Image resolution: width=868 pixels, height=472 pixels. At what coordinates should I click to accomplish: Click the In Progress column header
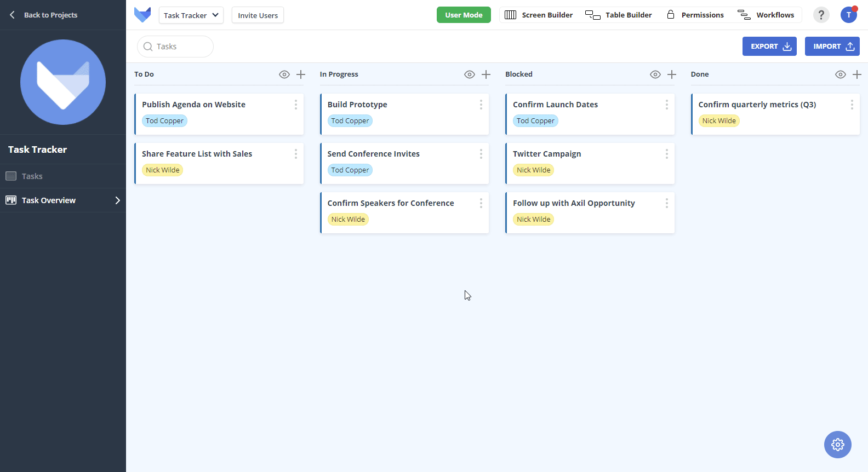point(339,74)
